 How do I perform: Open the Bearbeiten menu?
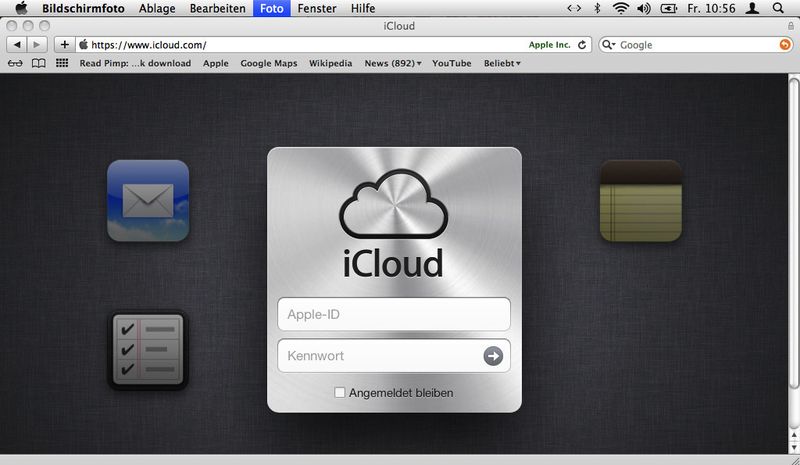[217, 8]
